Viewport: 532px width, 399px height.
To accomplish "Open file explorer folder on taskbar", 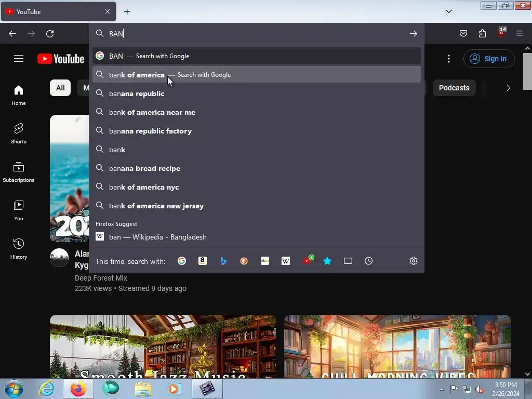I will tap(143, 389).
